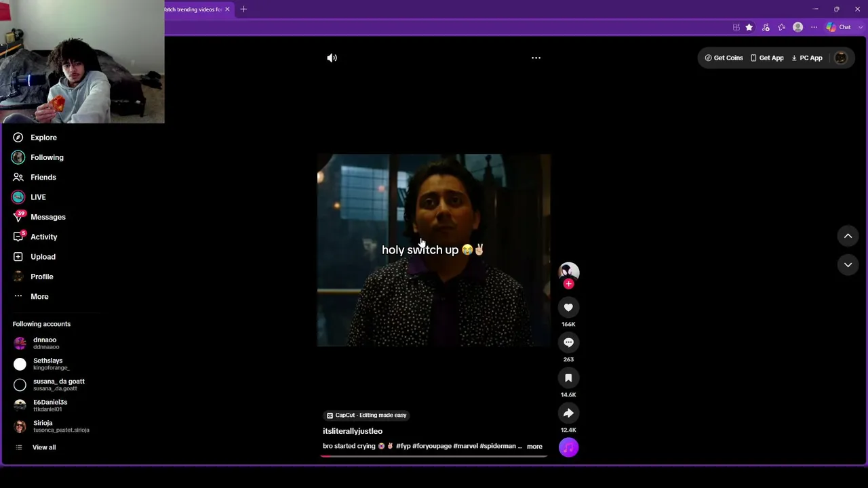Go to the next video with down arrow

tap(848, 265)
